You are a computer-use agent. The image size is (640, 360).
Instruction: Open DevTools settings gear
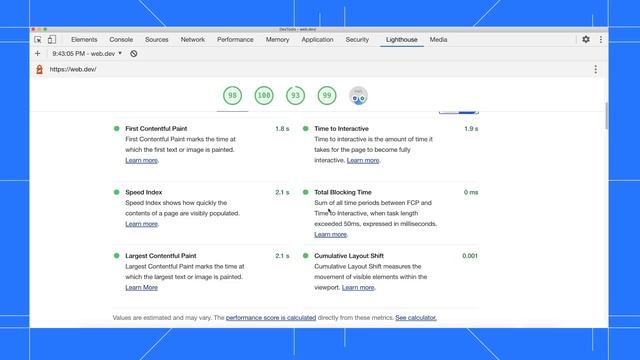586,39
